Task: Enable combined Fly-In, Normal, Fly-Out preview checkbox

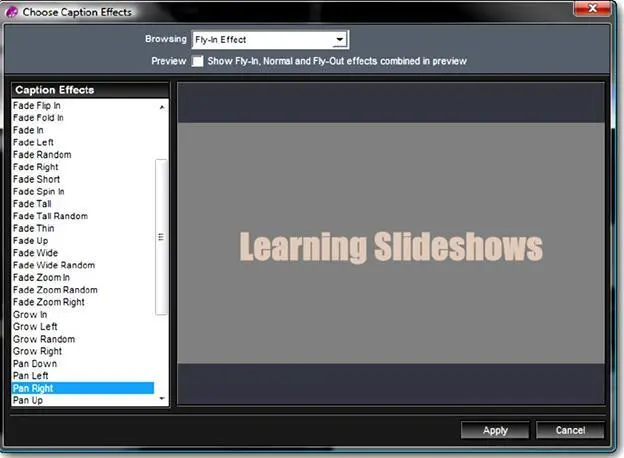Action: click(198, 61)
